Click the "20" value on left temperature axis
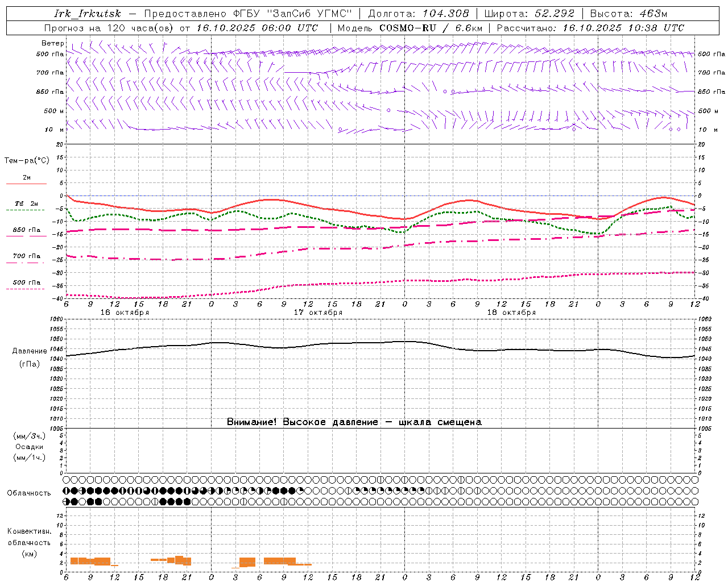 [60, 144]
